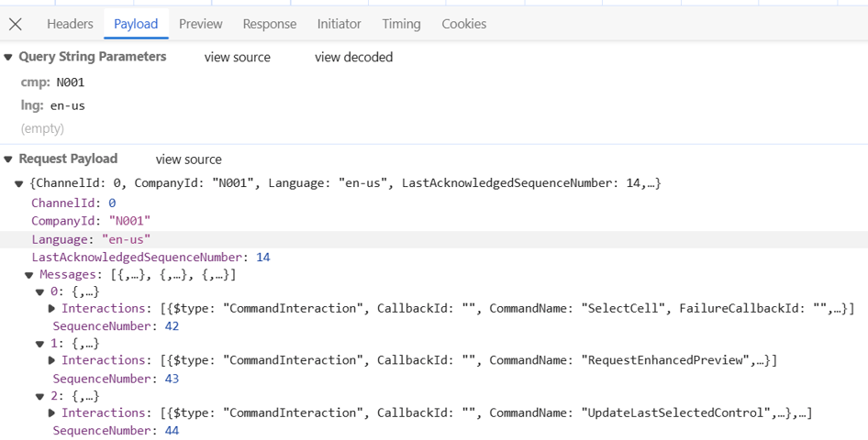Close the request details panel
Viewport: 868px width, 440px height.
tap(16, 24)
